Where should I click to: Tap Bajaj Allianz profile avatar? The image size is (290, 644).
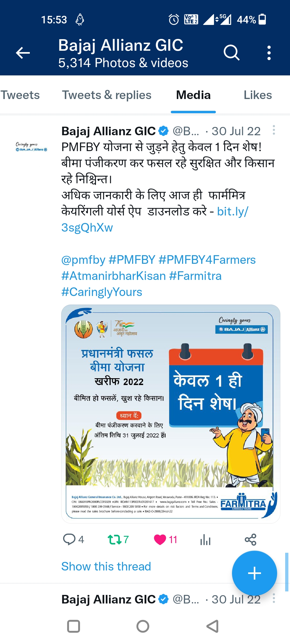click(31, 147)
